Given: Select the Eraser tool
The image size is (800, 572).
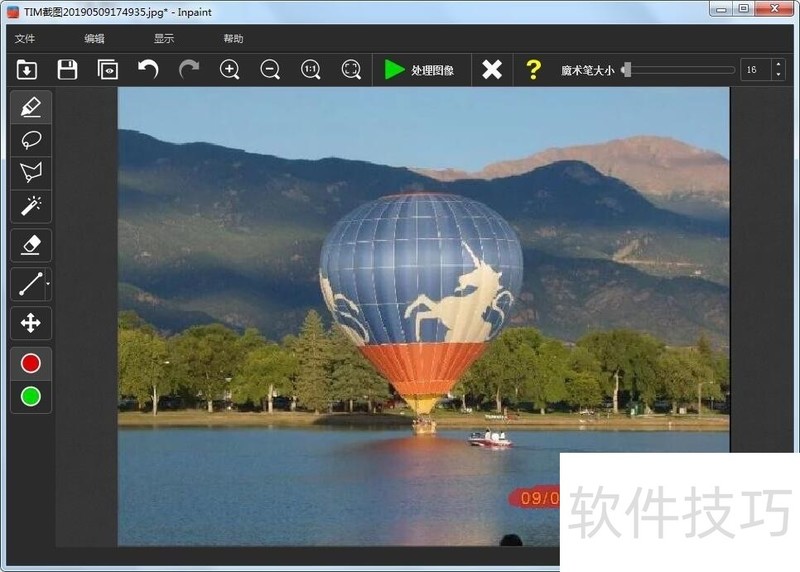Looking at the screenshot, I should click(31, 245).
